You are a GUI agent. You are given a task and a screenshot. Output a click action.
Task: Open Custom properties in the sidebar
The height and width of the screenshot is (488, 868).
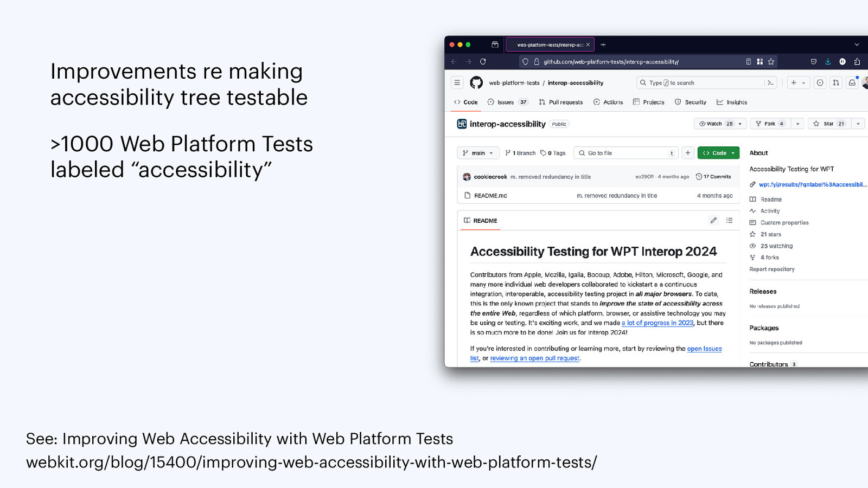(x=784, y=223)
